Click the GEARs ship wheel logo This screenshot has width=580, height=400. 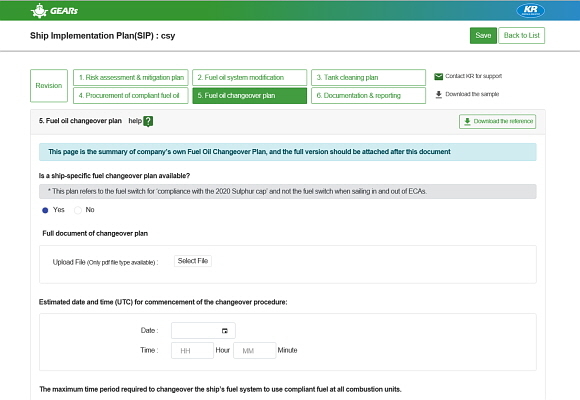pos(39,11)
